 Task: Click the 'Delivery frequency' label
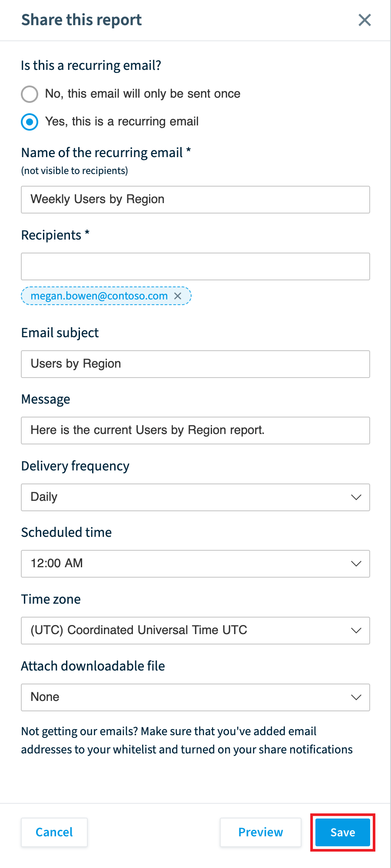[x=75, y=466]
